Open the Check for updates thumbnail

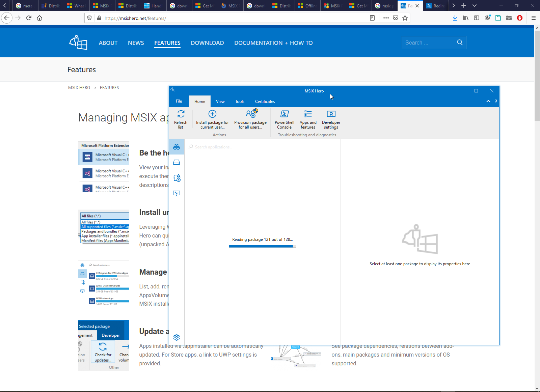point(104,345)
